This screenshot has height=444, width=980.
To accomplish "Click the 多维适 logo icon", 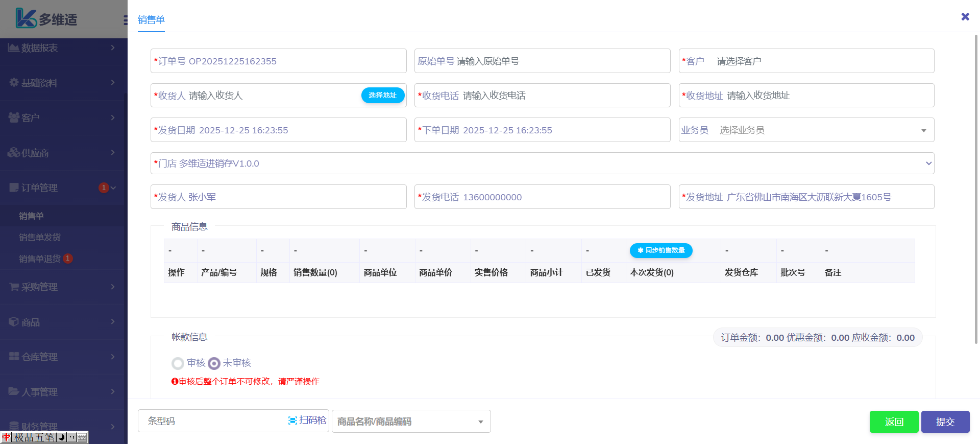I will click(x=26, y=18).
